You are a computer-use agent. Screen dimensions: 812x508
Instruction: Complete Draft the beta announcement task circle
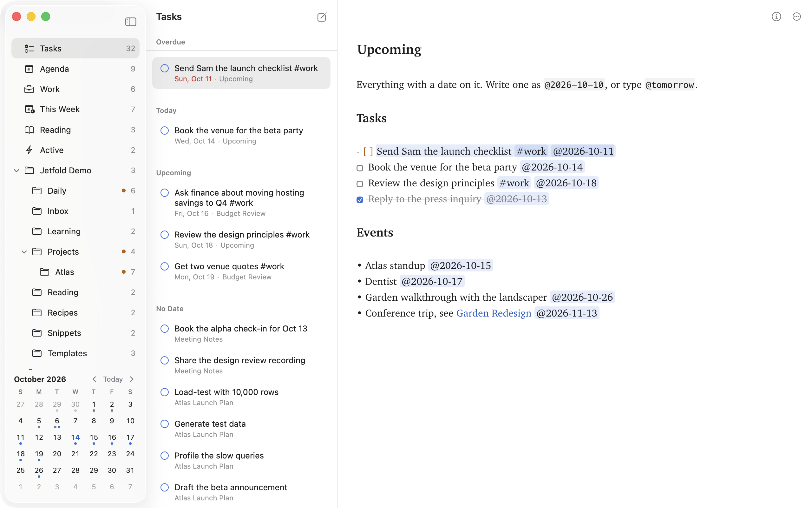click(164, 487)
